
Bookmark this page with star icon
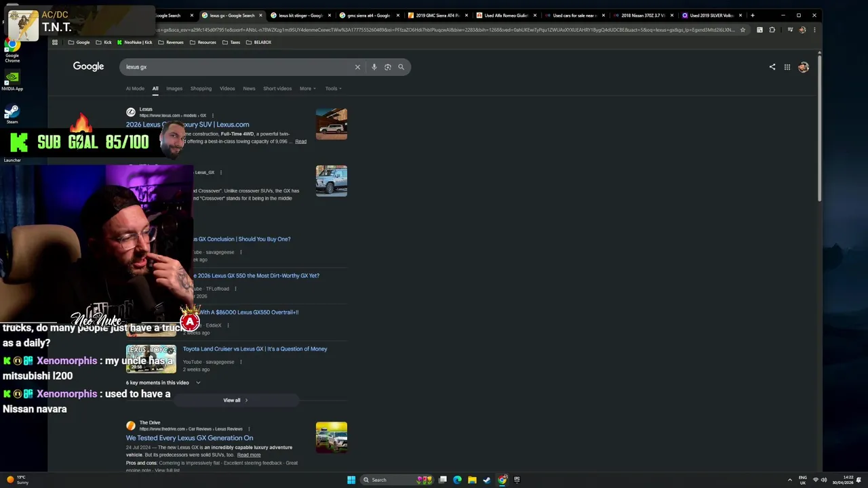click(743, 30)
